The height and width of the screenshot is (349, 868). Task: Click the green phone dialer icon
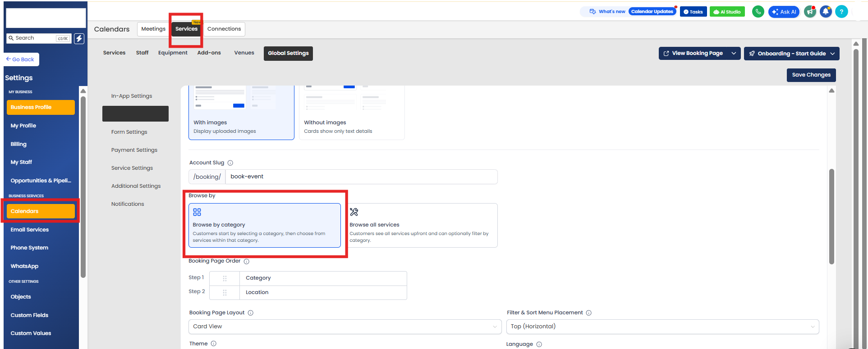click(758, 12)
